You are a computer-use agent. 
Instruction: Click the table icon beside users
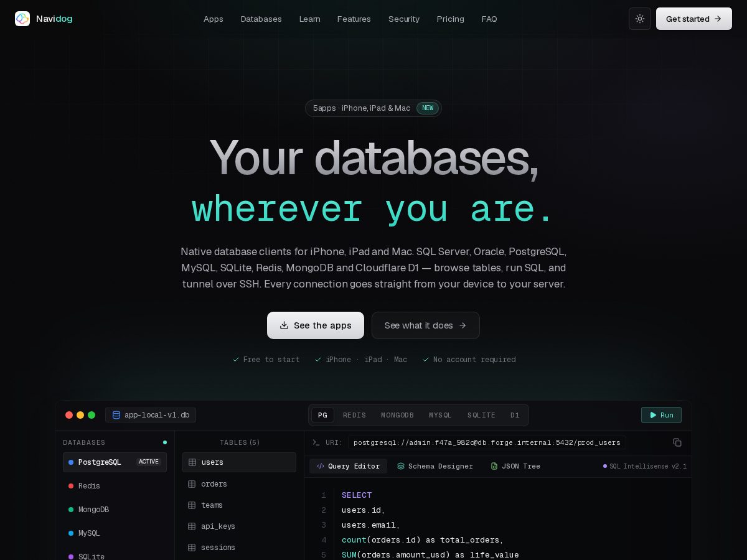pyautogui.click(x=192, y=462)
